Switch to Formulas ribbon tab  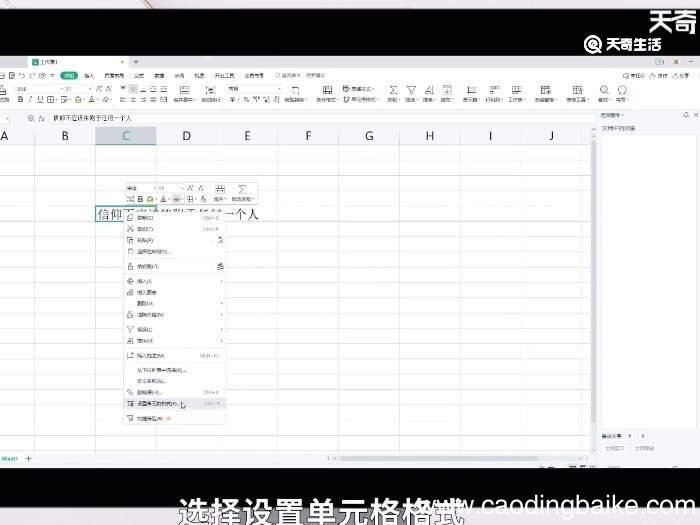coord(139,75)
